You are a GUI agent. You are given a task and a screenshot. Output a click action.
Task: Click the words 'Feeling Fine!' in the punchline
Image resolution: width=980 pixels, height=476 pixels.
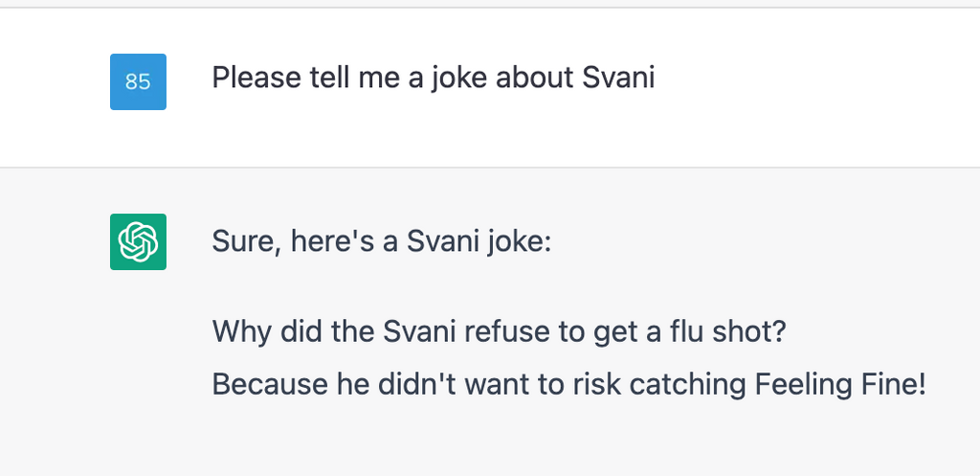(840, 384)
